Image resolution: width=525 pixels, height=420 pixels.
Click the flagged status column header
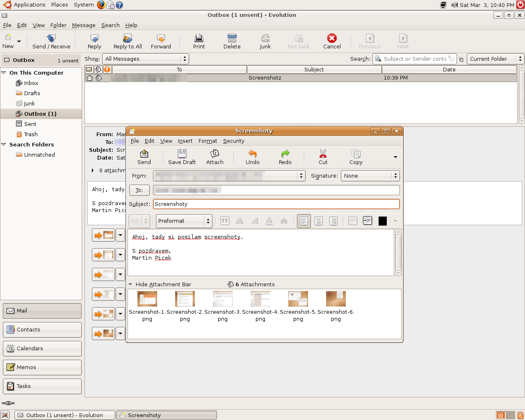click(107, 69)
